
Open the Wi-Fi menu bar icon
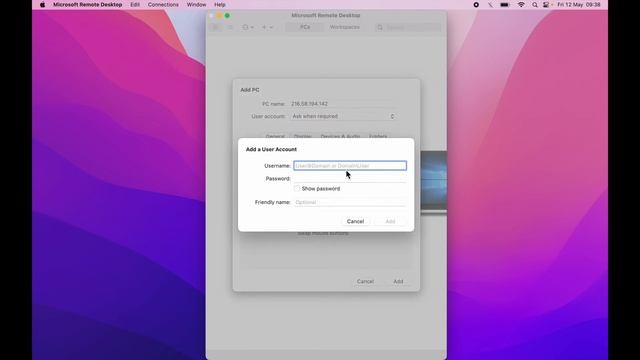521,5
